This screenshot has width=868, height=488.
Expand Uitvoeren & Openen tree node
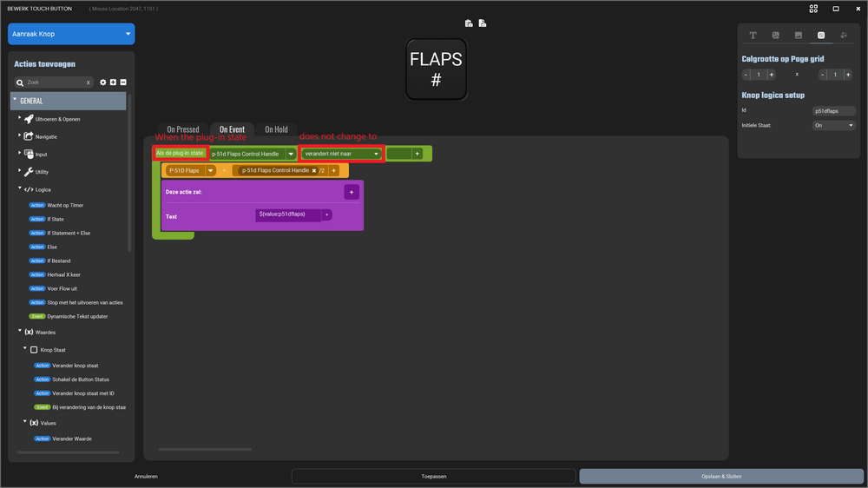[x=19, y=119]
